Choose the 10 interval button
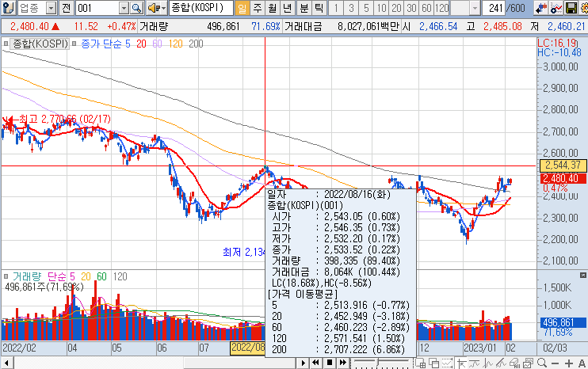Image resolution: width=588 pixels, height=369 pixels. pyautogui.click(x=381, y=8)
